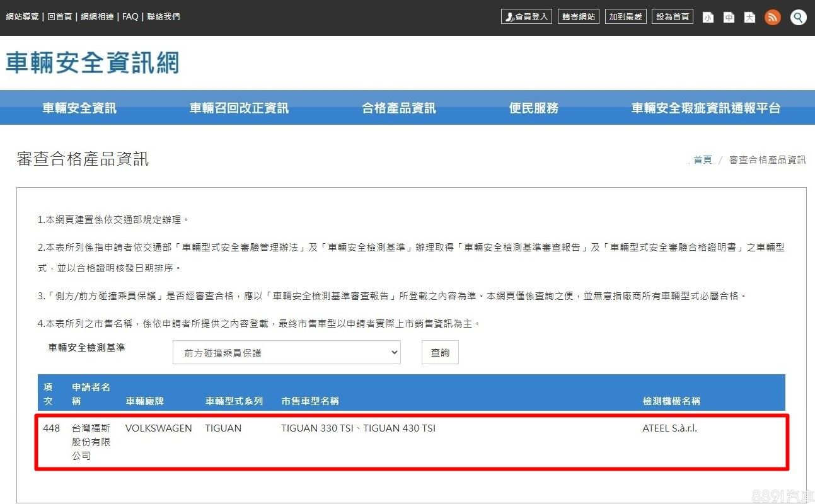Follow the 首頁 breadcrumb link
815x504 pixels.
click(x=703, y=160)
